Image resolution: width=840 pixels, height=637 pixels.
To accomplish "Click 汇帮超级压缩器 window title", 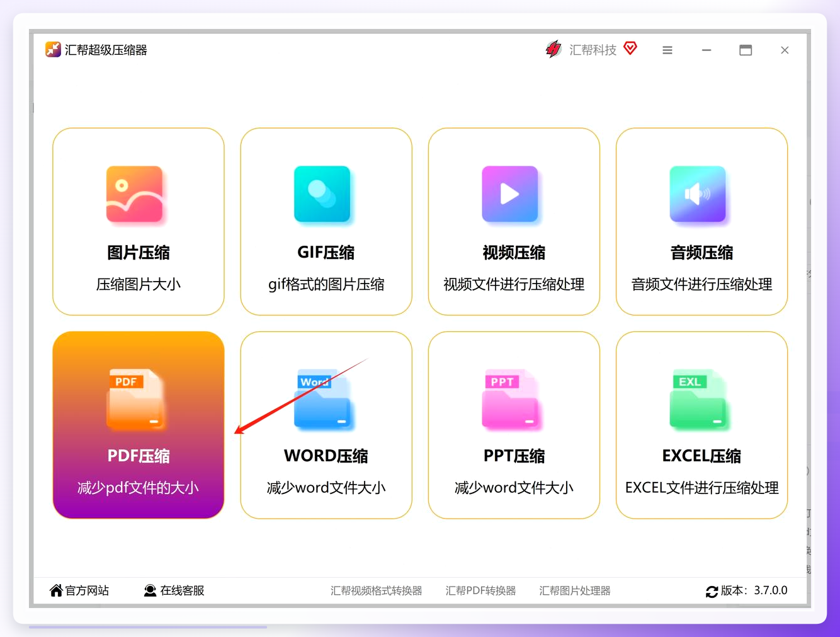I will (106, 50).
